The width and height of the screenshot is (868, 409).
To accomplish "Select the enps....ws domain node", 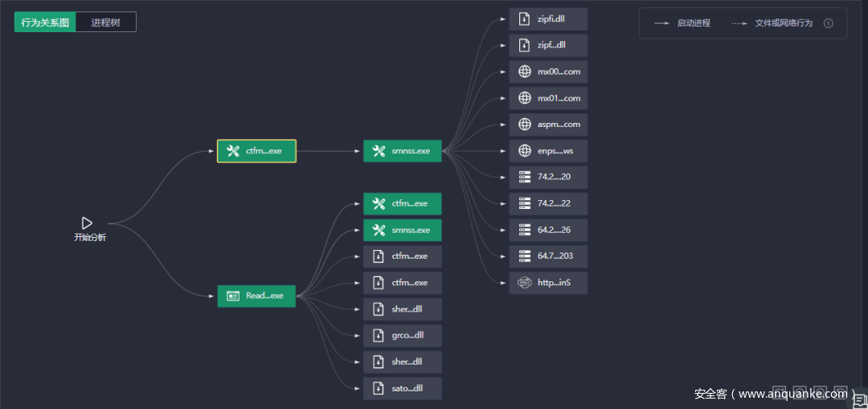I will point(548,151).
